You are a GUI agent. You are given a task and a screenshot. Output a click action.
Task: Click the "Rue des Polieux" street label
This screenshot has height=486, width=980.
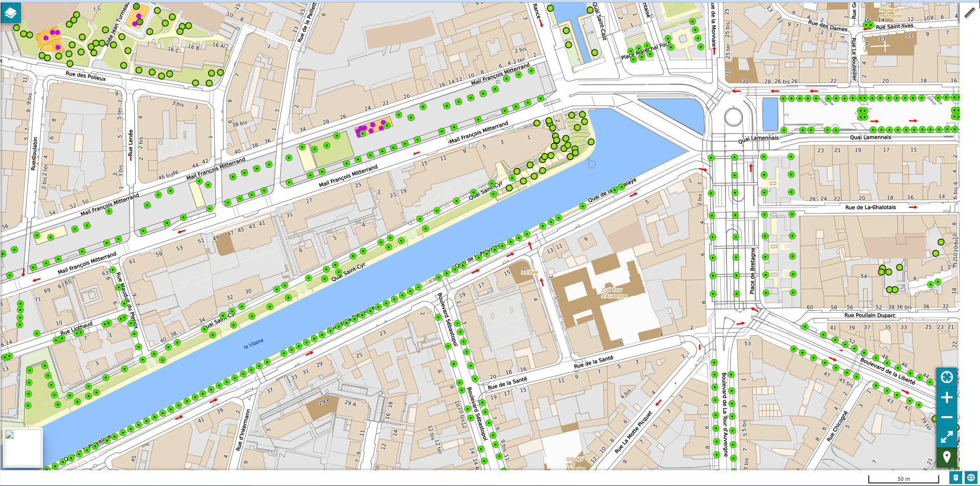pos(86,76)
